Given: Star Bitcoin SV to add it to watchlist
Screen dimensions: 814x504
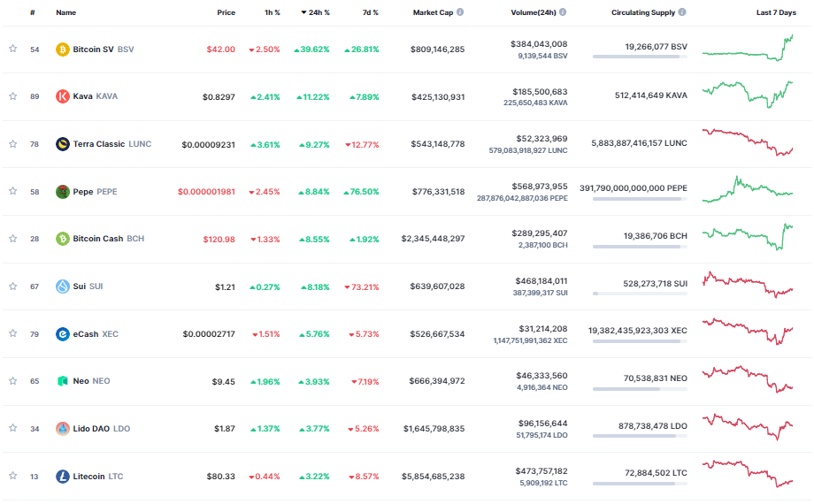Looking at the screenshot, I should click(13, 49).
